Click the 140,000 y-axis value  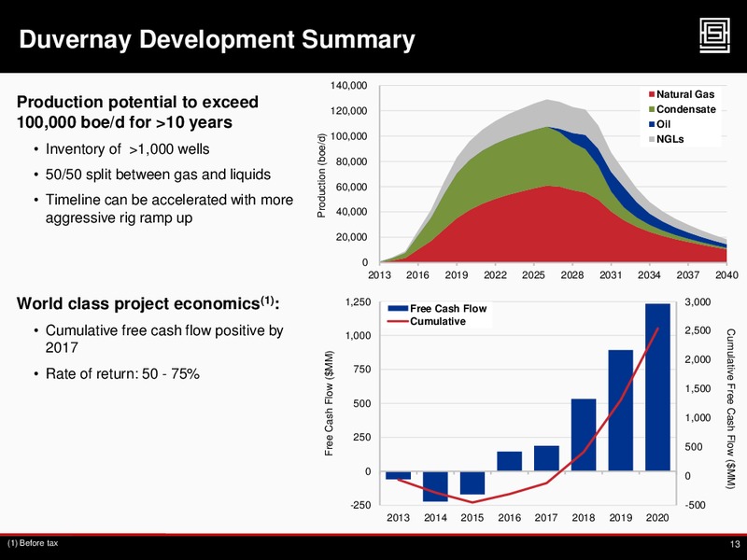tap(348, 86)
